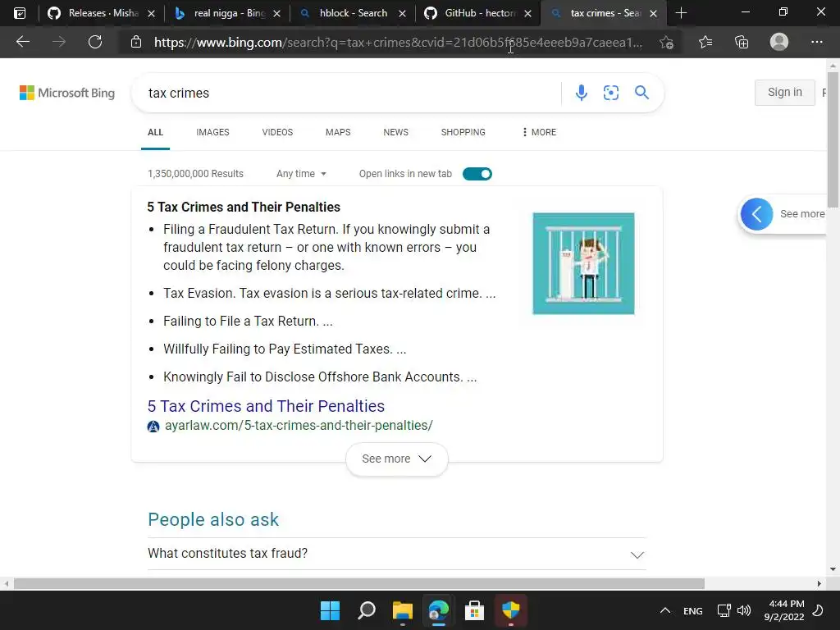840x630 pixels.
Task: Click the vertical scrollbar thumb
Action: [x=833, y=140]
